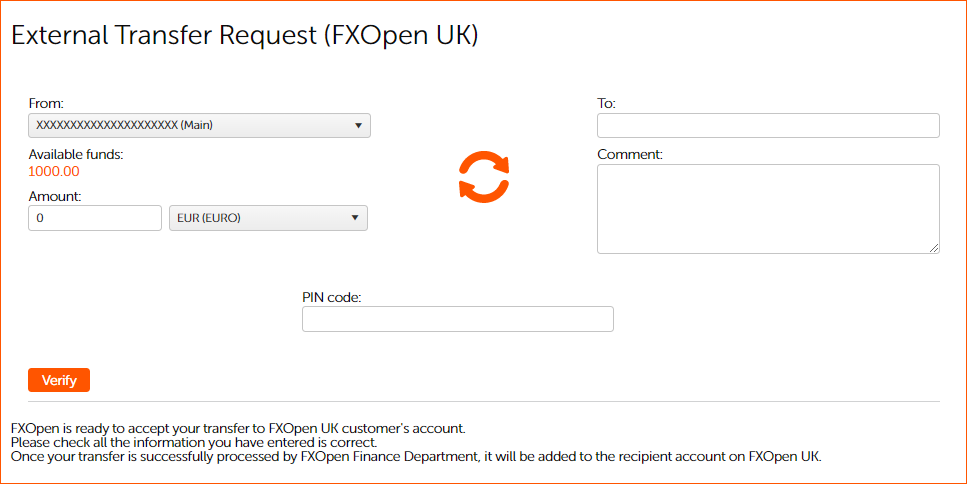The height and width of the screenshot is (484, 967).
Task: Open the From account dropdown
Action: (199, 125)
